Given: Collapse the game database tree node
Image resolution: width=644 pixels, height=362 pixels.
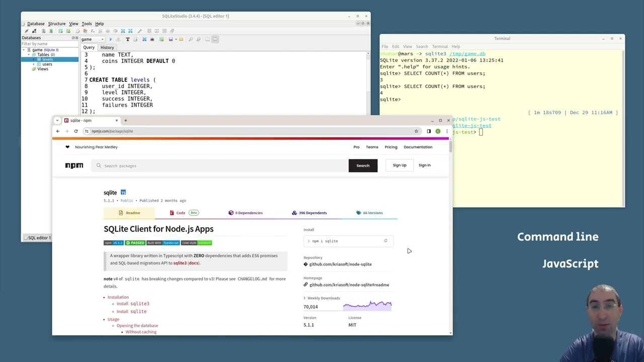Looking at the screenshot, I should pos(24,50).
